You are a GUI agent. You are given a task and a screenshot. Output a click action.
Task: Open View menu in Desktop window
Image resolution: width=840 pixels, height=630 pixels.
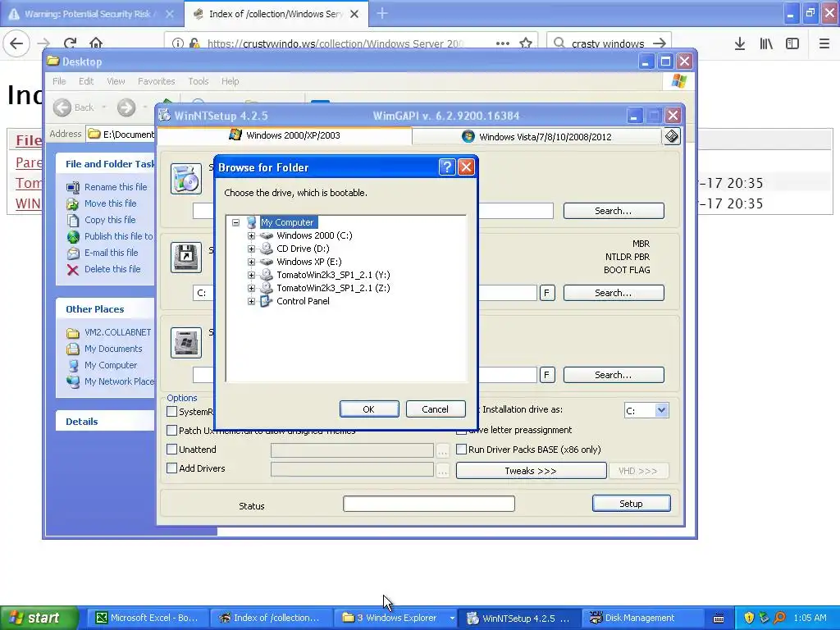(116, 81)
